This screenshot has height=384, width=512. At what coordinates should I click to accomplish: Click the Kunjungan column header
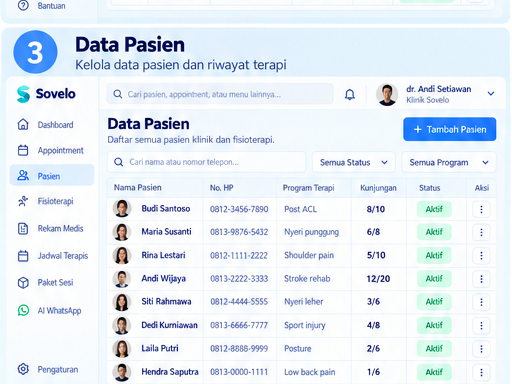tap(378, 188)
